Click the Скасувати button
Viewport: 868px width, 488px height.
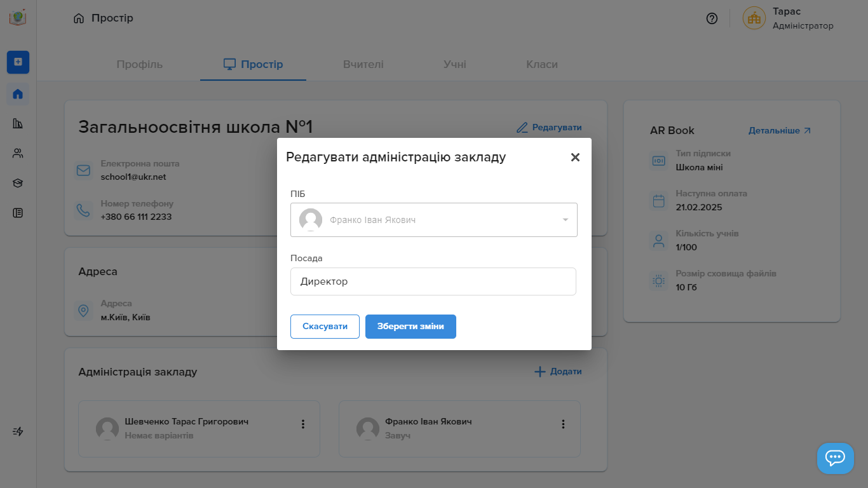pos(325,327)
